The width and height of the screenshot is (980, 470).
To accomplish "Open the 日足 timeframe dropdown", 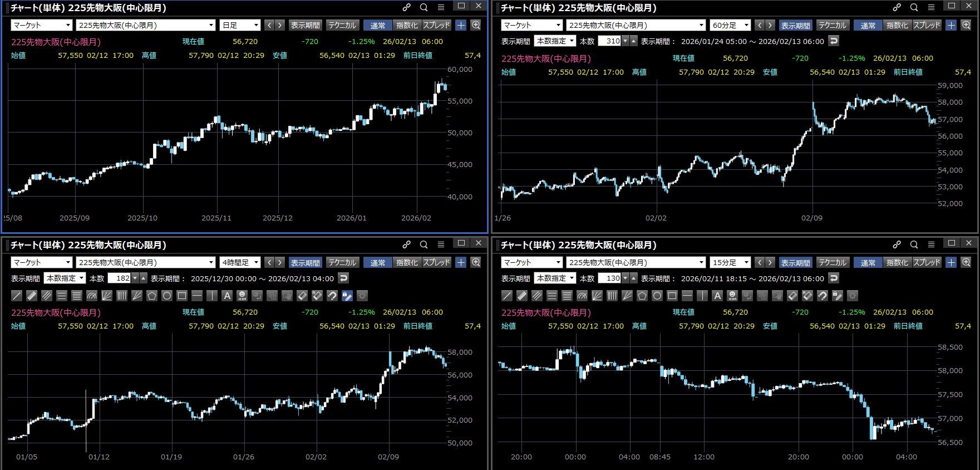I will pyautogui.click(x=240, y=25).
